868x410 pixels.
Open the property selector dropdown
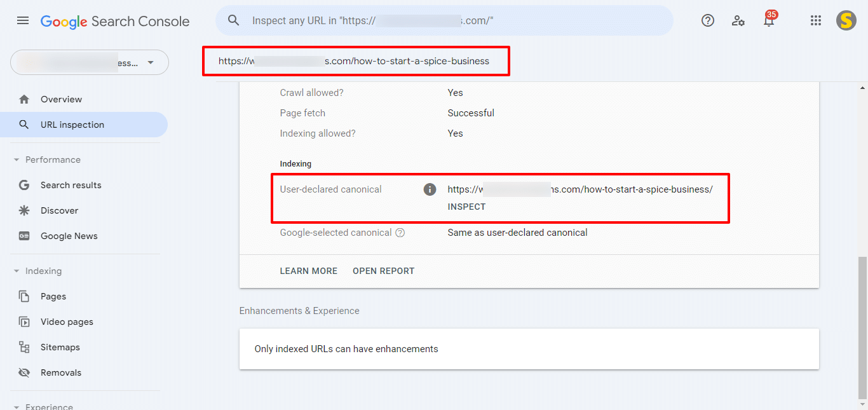[90, 62]
